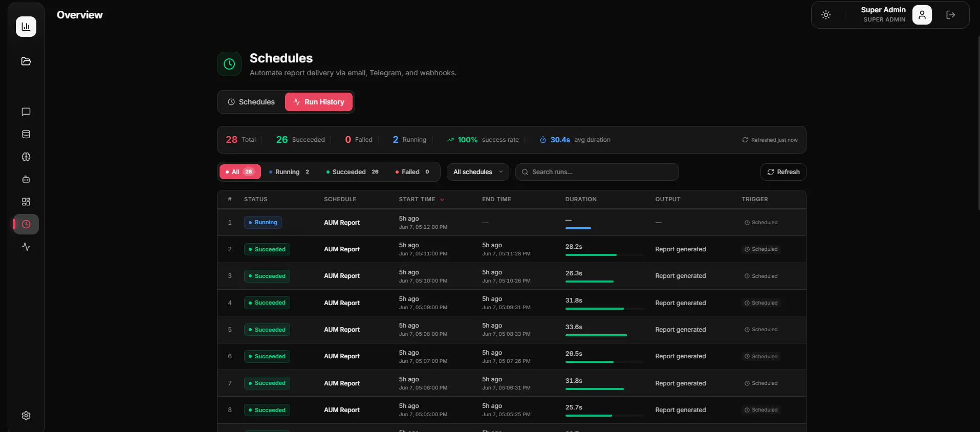The image size is (980, 432).
Task: Click the avg duration stopwatch icon
Action: (x=543, y=140)
